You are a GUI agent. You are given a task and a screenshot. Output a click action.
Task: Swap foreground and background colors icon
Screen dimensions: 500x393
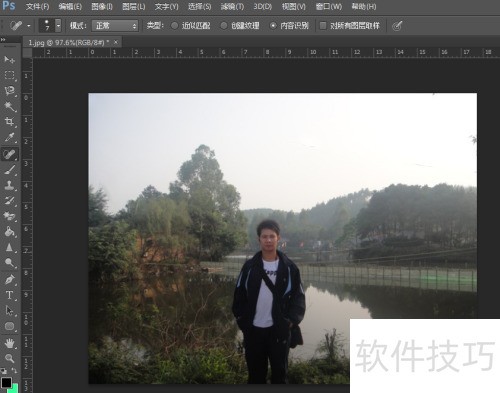pyautogui.click(x=14, y=370)
